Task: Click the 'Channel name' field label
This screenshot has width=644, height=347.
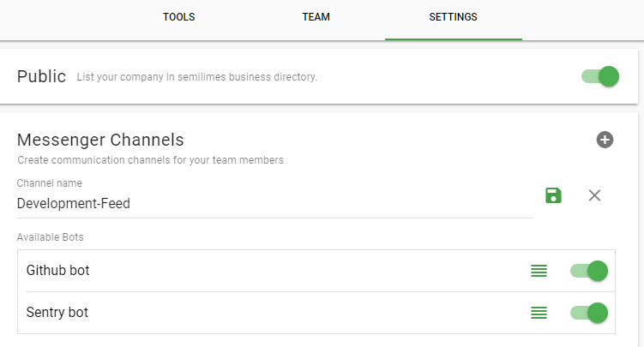Action: coord(49,183)
